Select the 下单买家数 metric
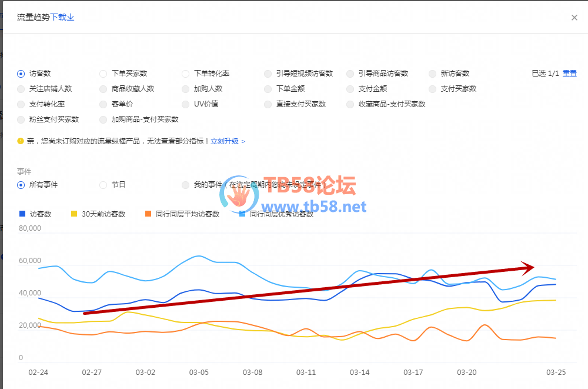 (103, 74)
